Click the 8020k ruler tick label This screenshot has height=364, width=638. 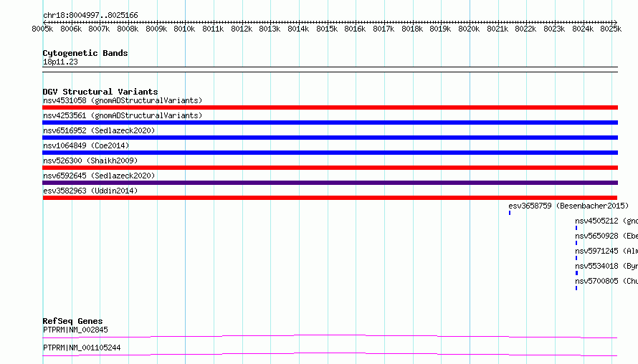coord(469,29)
